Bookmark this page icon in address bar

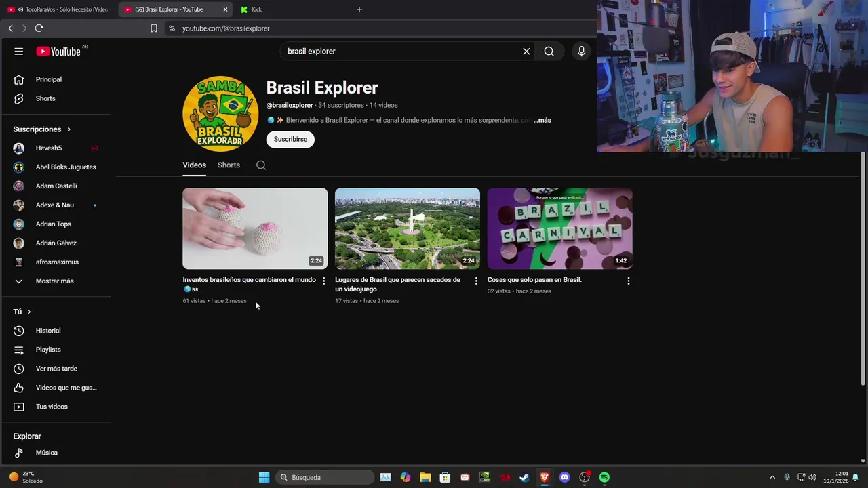[x=154, y=28]
